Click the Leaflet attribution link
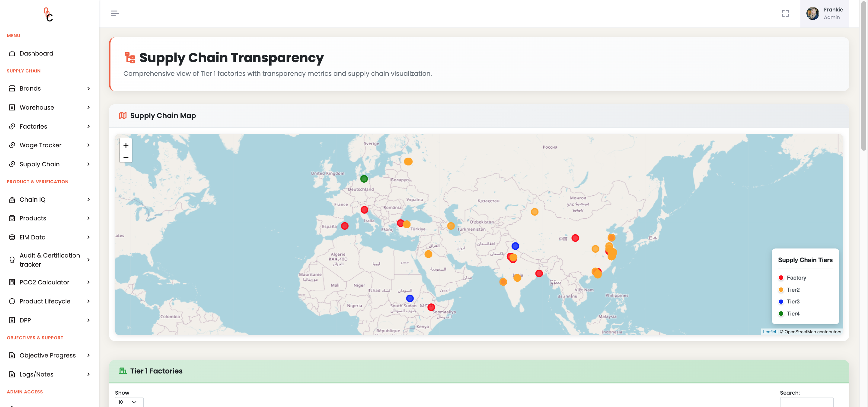Image resolution: width=868 pixels, height=407 pixels. point(769,332)
